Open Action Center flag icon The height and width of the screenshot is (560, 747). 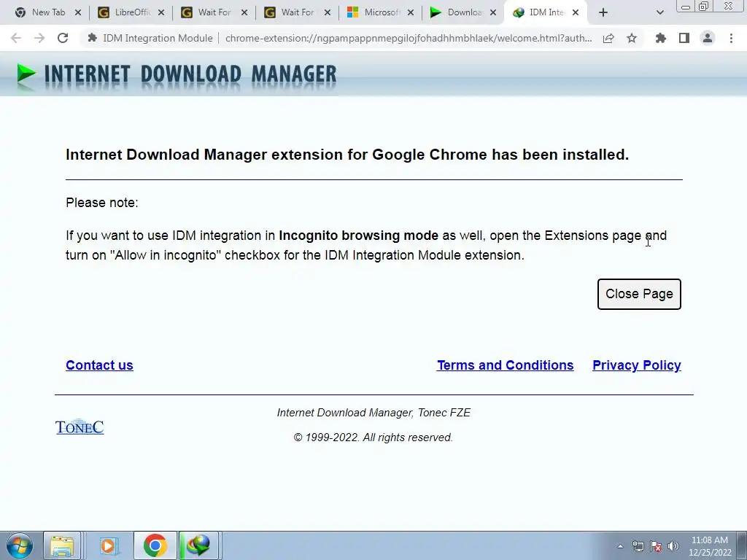tap(656, 546)
